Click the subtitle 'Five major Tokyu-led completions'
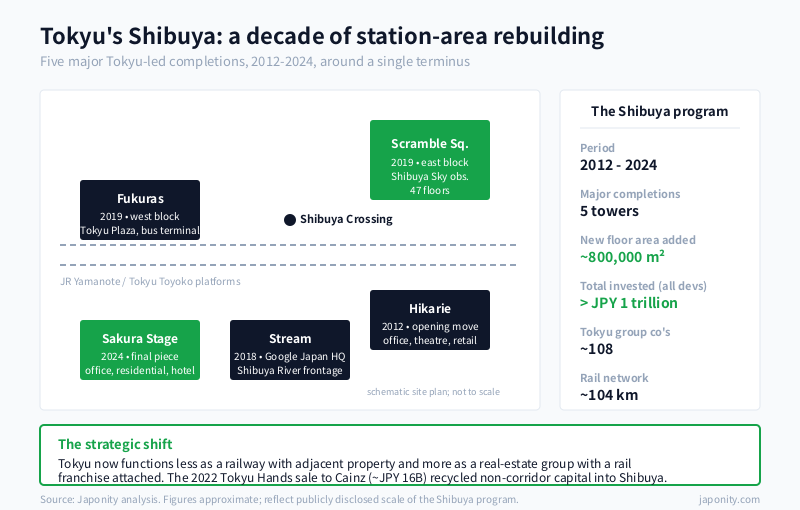800x510 pixels. click(255, 62)
